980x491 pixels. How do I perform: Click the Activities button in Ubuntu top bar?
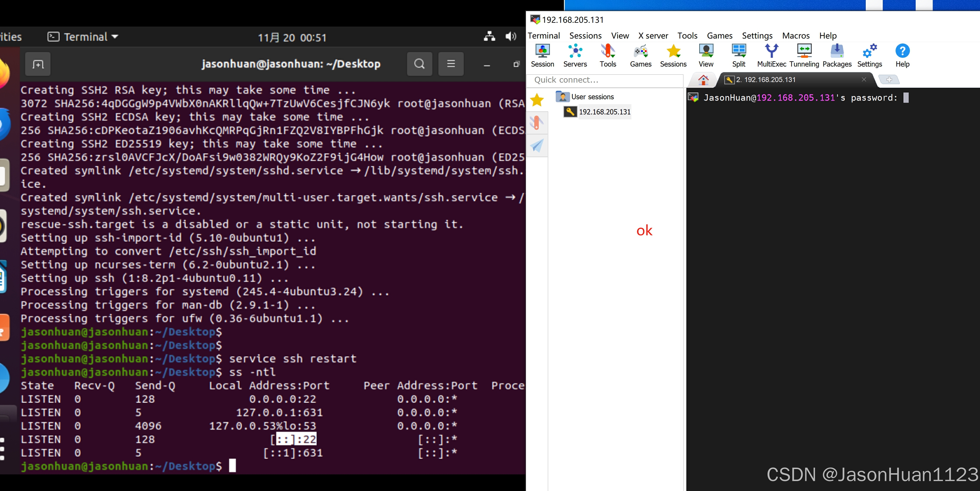11,37
